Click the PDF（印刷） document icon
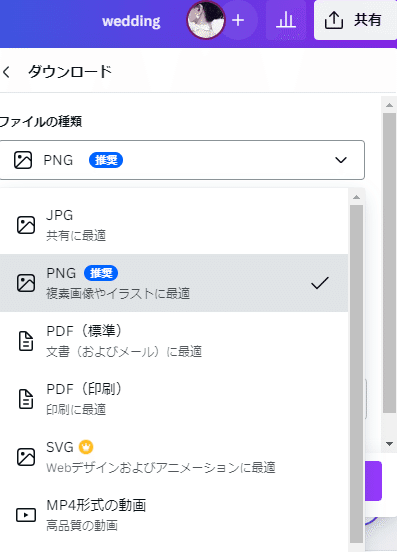Image resolution: width=397 pixels, height=552 pixels. pos(26,399)
